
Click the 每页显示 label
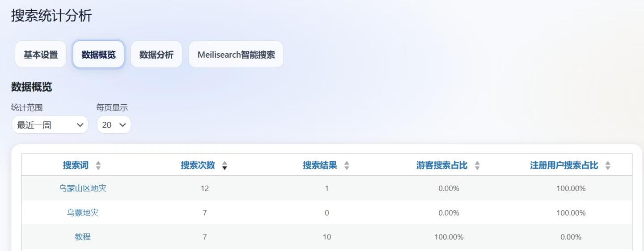click(x=112, y=107)
